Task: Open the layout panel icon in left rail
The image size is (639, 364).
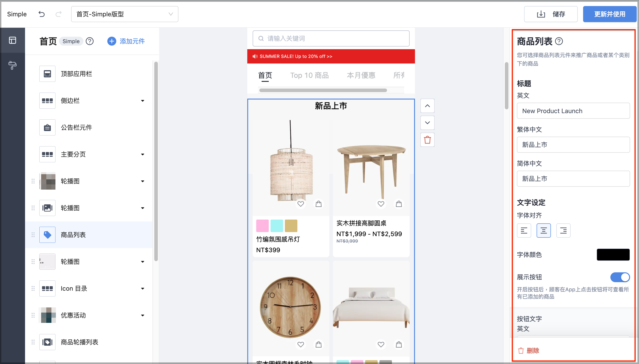Action: 13,40
